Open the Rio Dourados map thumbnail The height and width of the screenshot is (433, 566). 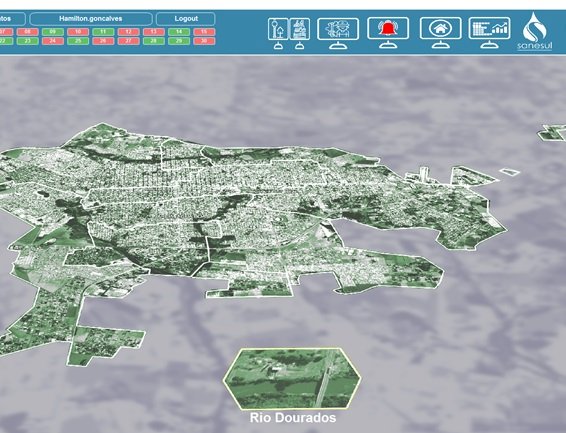[292, 379]
